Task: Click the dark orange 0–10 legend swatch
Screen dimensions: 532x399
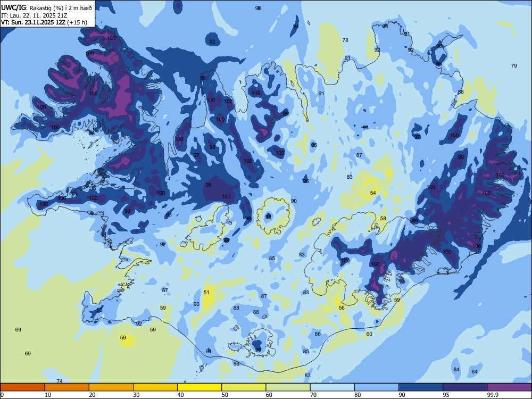Action: [22, 387]
